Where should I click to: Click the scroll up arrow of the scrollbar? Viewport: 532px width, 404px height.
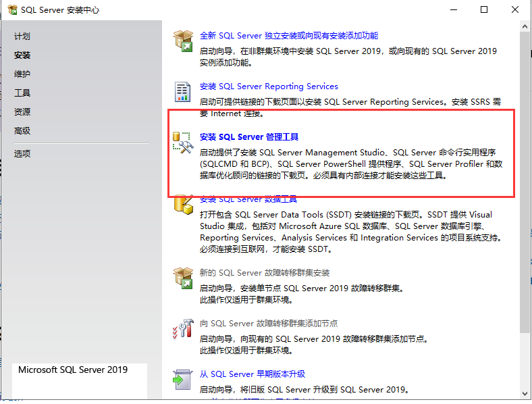coord(525,26)
